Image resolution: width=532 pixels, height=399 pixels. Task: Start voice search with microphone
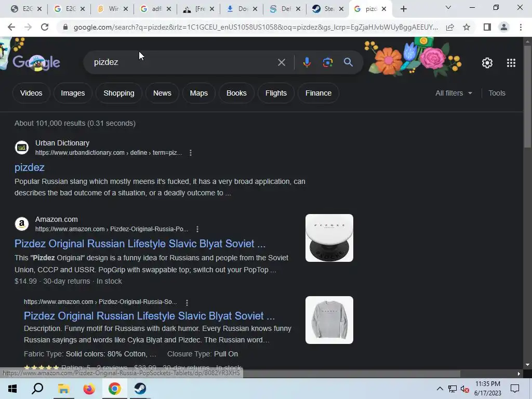tap(307, 62)
